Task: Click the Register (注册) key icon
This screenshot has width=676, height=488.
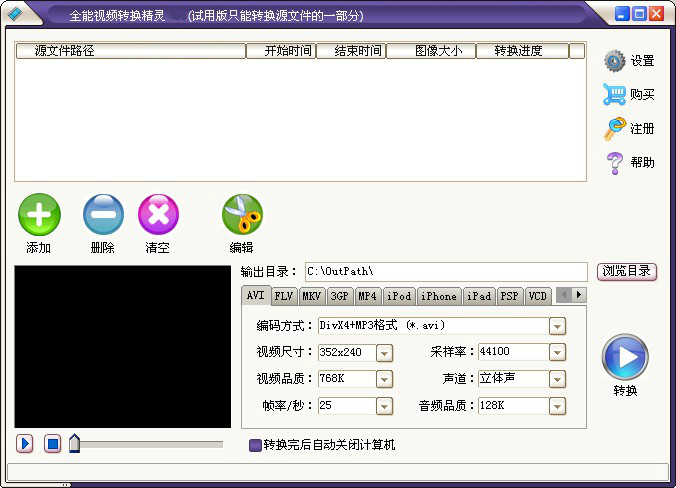Action: tap(614, 128)
